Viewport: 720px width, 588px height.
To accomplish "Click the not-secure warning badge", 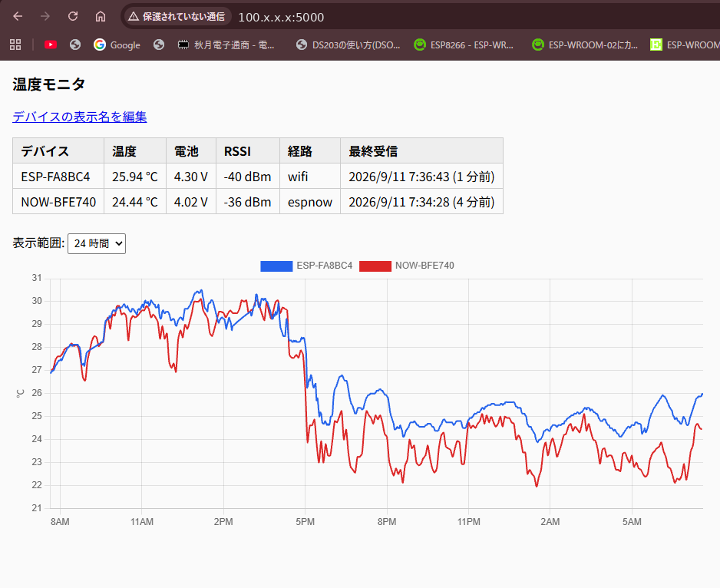I will [177, 17].
